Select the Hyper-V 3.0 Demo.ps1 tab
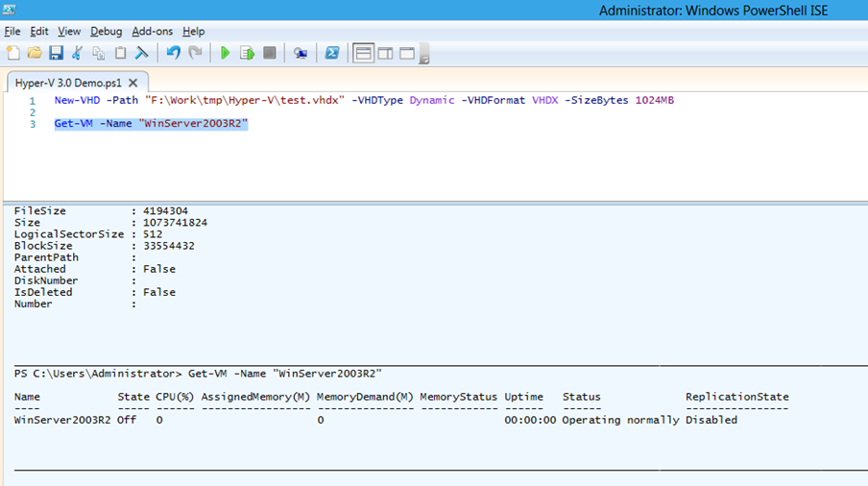Viewport: 868px width, 486px height. click(x=69, y=83)
